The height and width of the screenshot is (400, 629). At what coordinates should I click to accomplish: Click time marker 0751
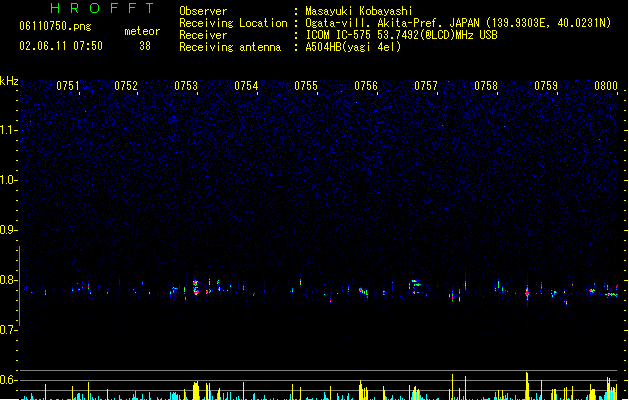pos(68,86)
